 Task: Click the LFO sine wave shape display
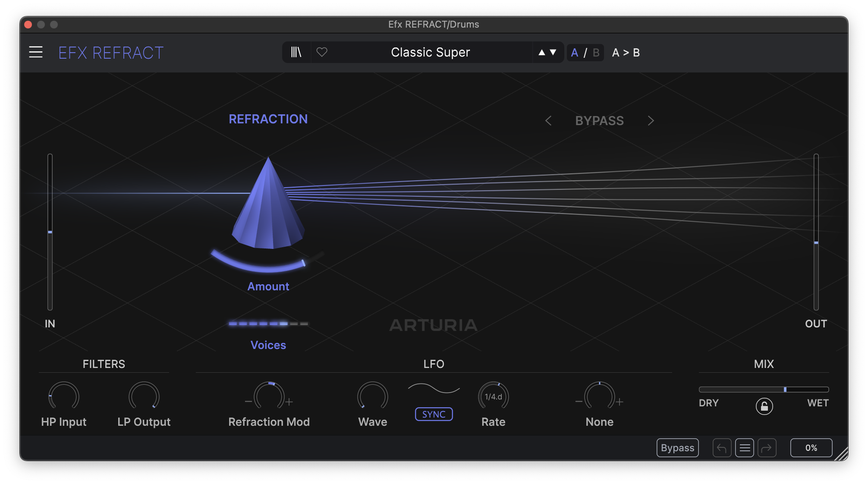(x=433, y=388)
